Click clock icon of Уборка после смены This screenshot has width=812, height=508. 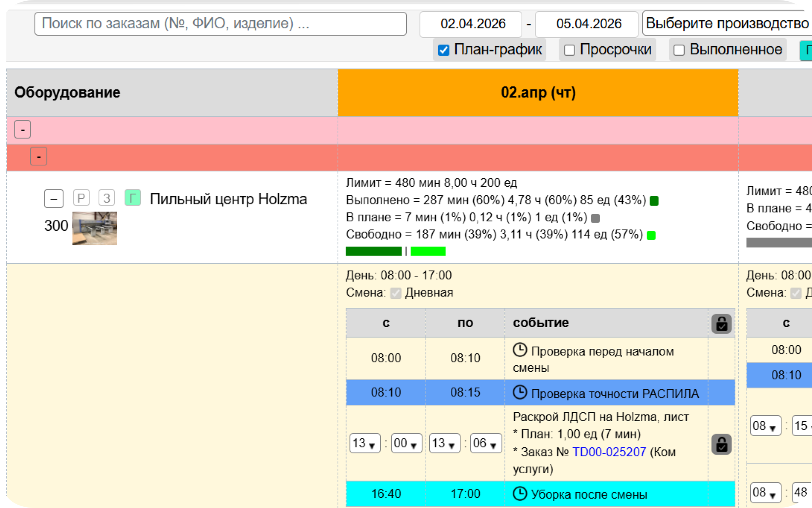pos(520,494)
